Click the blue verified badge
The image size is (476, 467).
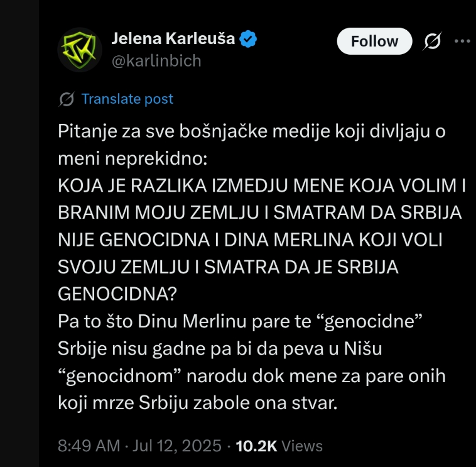pyautogui.click(x=248, y=39)
